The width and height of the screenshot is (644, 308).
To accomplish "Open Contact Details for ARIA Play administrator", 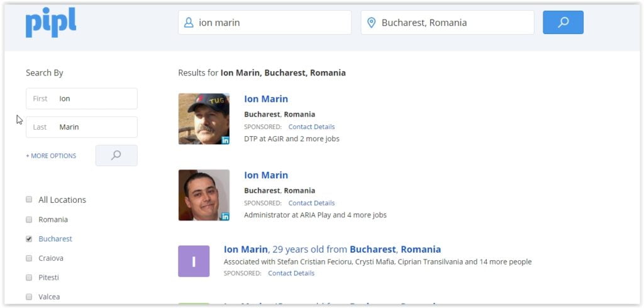I will (x=311, y=203).
